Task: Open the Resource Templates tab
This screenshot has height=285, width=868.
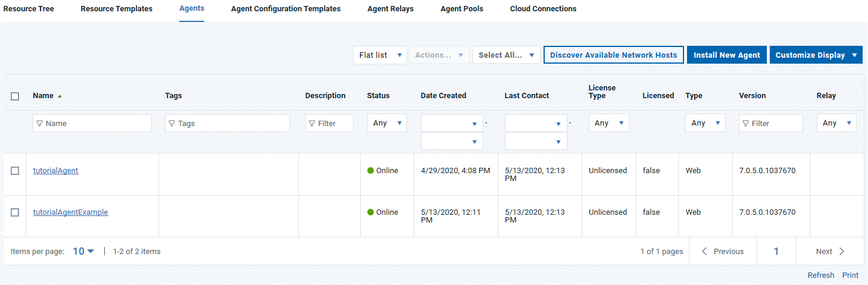Action: tap(116, 9)
